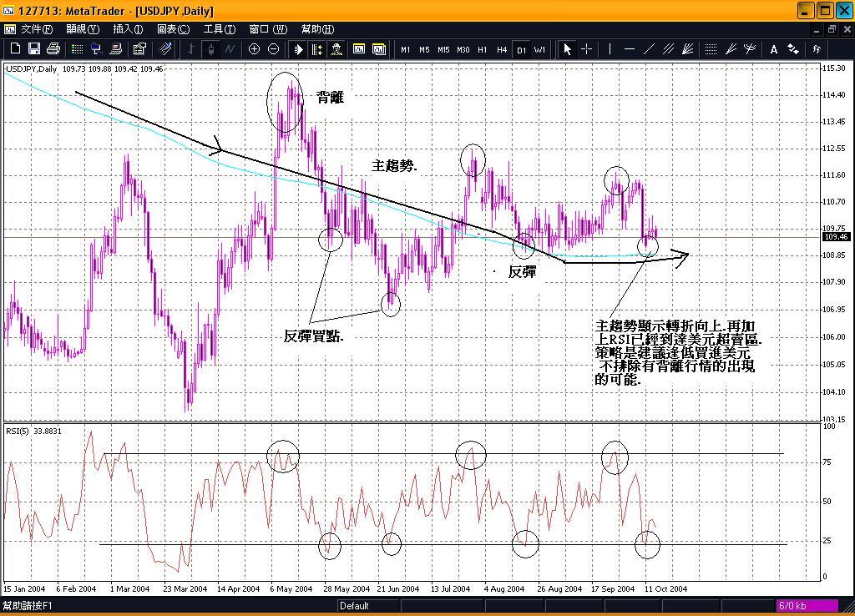This screenshot has height=616, width=855.
Task: Select the arrow cursor tool
Action: (568, 49)
